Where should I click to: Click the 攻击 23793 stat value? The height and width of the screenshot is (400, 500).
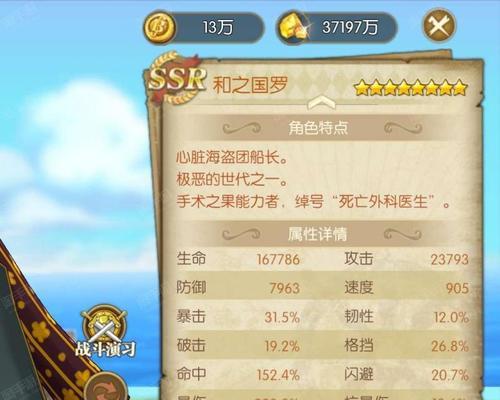[x=450, y=259]
